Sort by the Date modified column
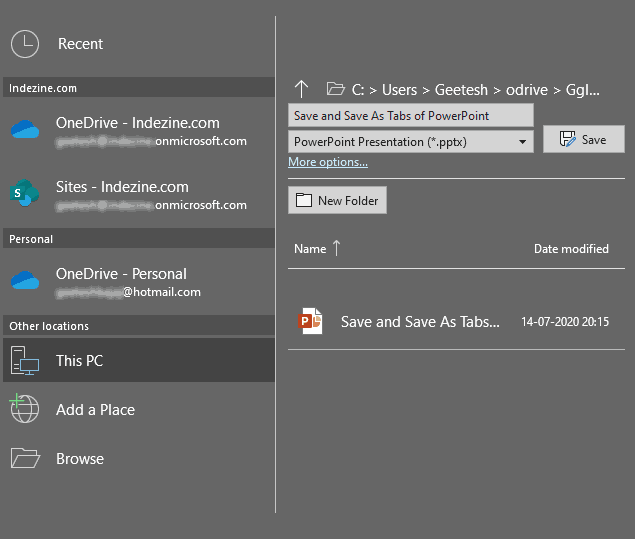 pyautogui.click(x=571, y=249)
